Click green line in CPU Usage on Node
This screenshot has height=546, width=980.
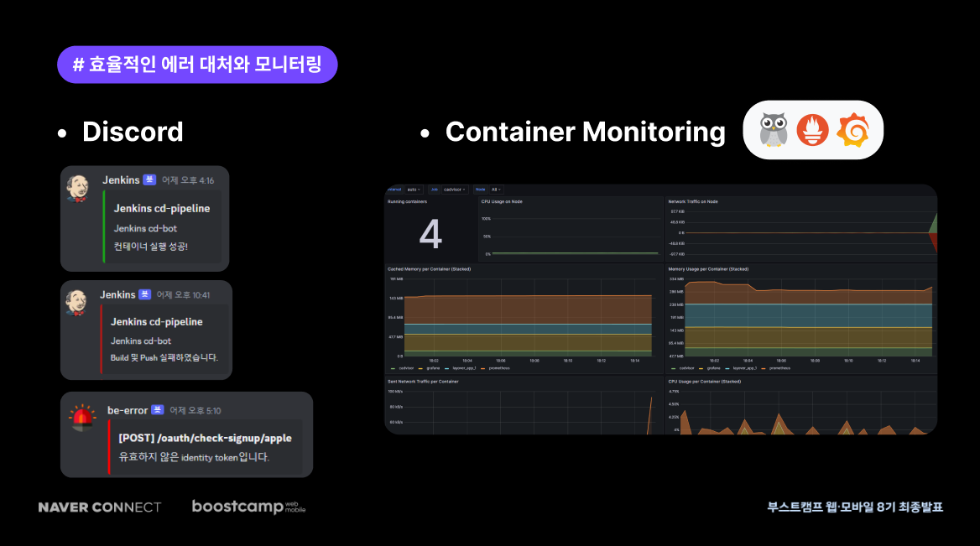coord(575,253)
